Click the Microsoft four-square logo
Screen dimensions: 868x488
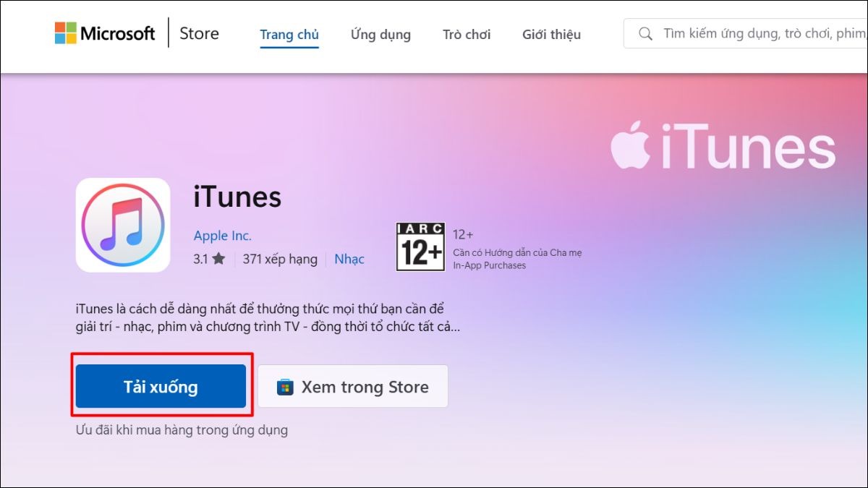pos(65,33)
